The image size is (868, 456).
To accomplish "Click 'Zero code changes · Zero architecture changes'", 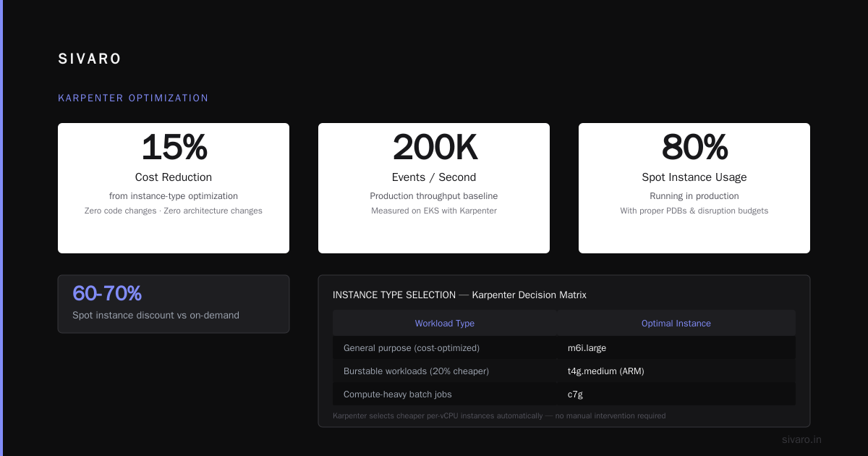I will click(x=174, y=211).
